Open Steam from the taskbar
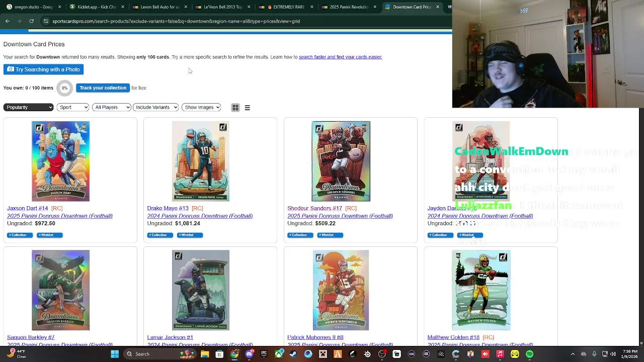Viewport: 644px width, 362px height. click(293, 354)
